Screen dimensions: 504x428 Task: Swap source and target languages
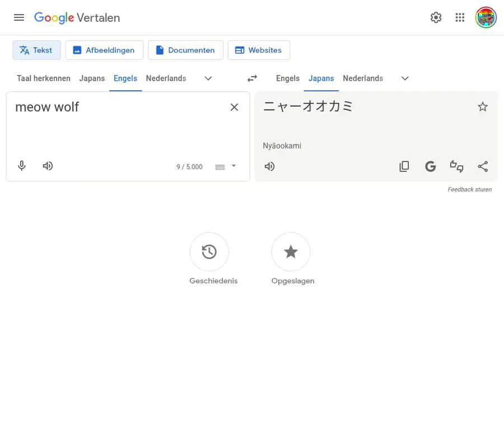(x=253, y=78)
